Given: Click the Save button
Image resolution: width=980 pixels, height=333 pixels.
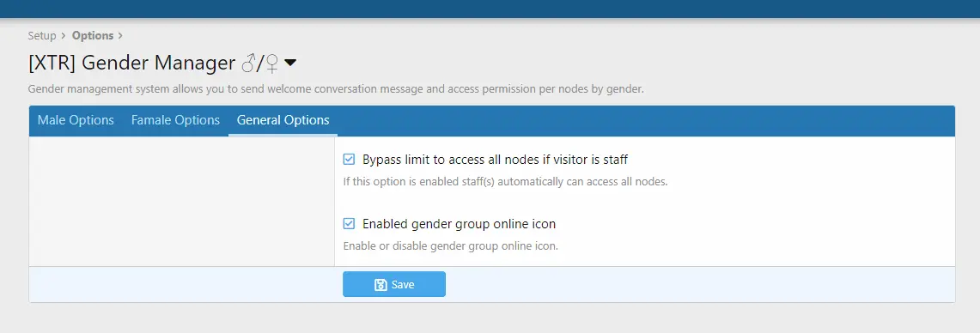Looking at the screenshot, I should (x=393, y=284).
